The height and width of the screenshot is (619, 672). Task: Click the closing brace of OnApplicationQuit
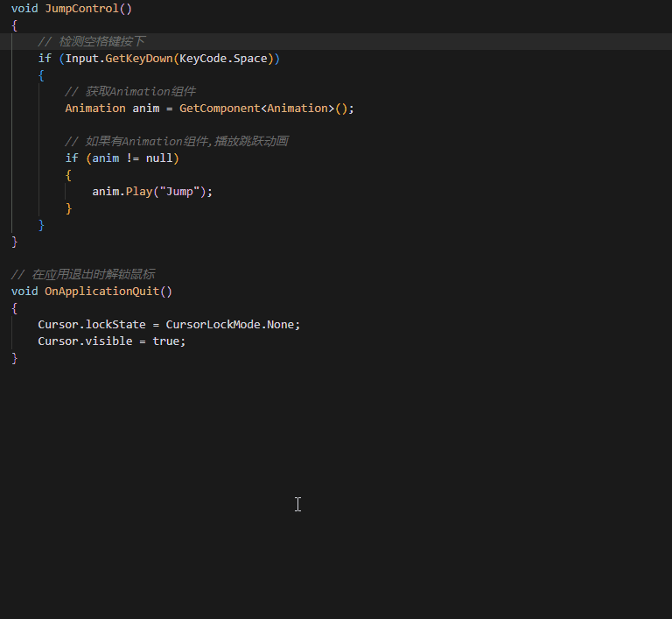[15, 358]
